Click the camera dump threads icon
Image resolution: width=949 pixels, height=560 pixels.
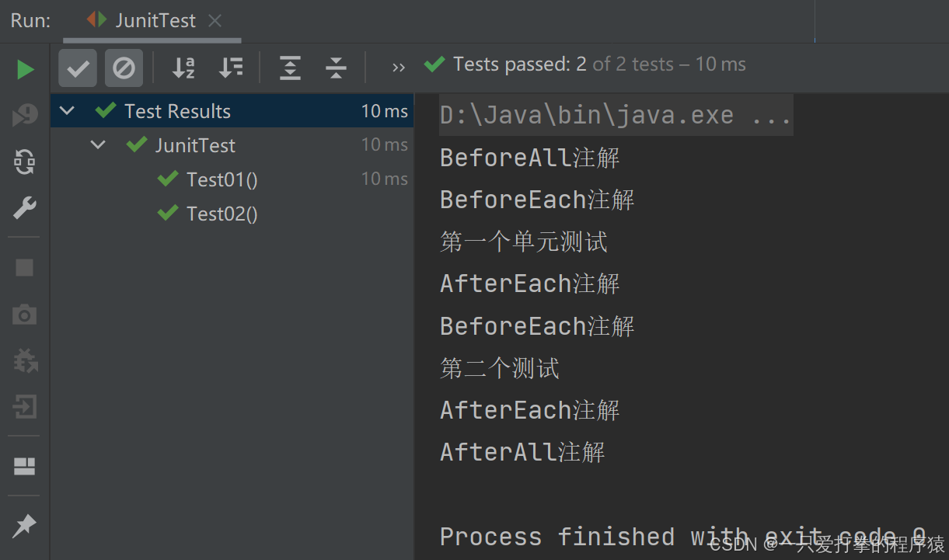click(x=25, y=315)
